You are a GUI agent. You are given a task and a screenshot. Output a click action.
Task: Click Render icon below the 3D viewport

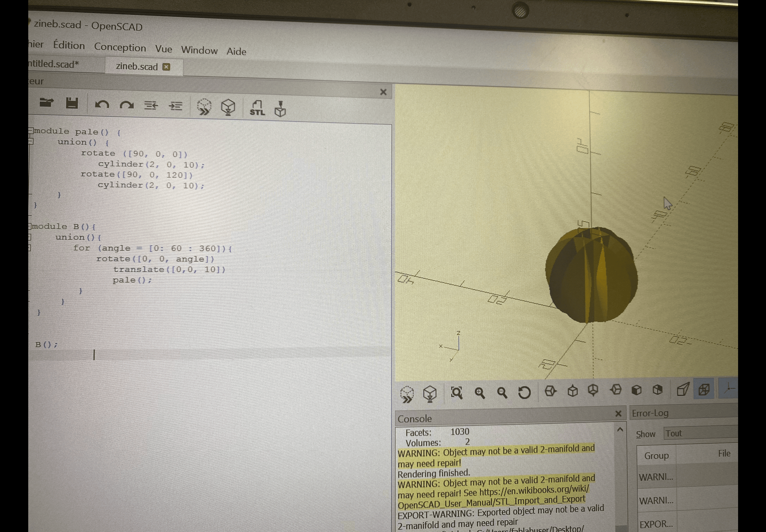coord(430,394)
